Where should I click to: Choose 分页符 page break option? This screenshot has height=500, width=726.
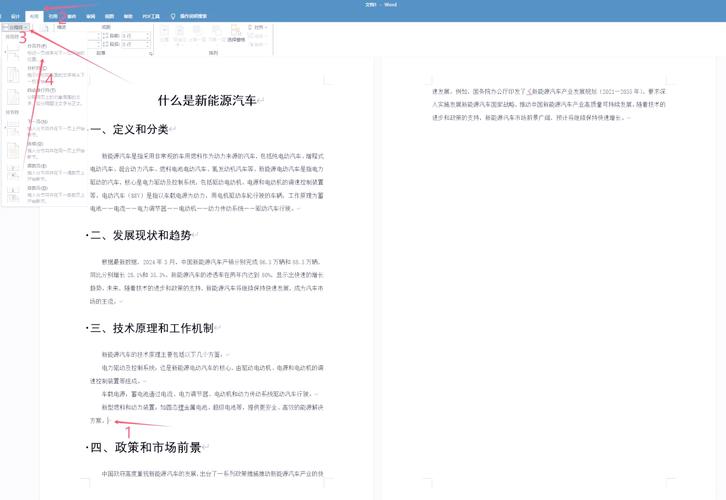(45, 52)
